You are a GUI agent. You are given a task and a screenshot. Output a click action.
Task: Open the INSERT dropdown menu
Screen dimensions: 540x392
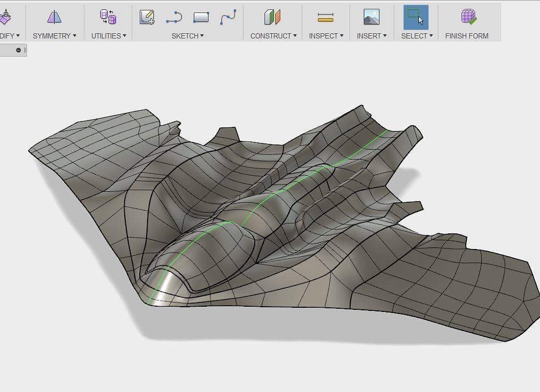(372, 36)
